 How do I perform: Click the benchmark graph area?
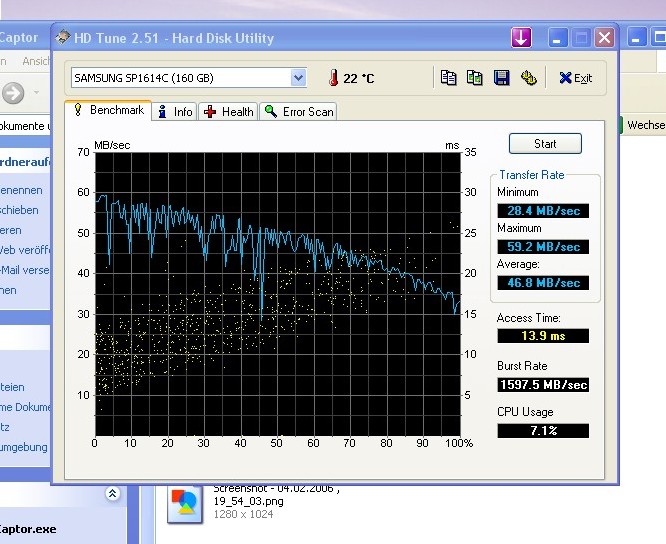[x=278, y=294]
